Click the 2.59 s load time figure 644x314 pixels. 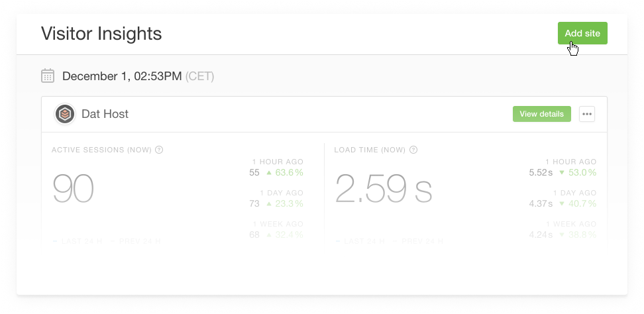click(384, 188)
